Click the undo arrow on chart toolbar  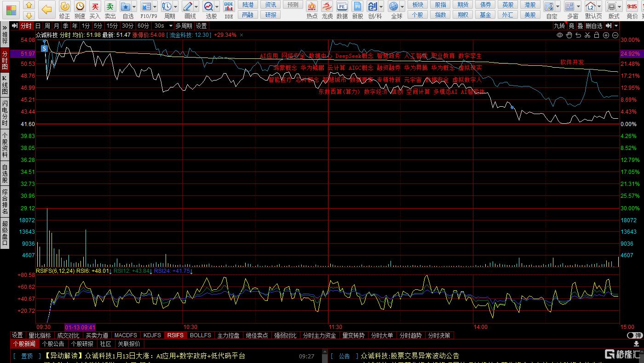(578, 35)
